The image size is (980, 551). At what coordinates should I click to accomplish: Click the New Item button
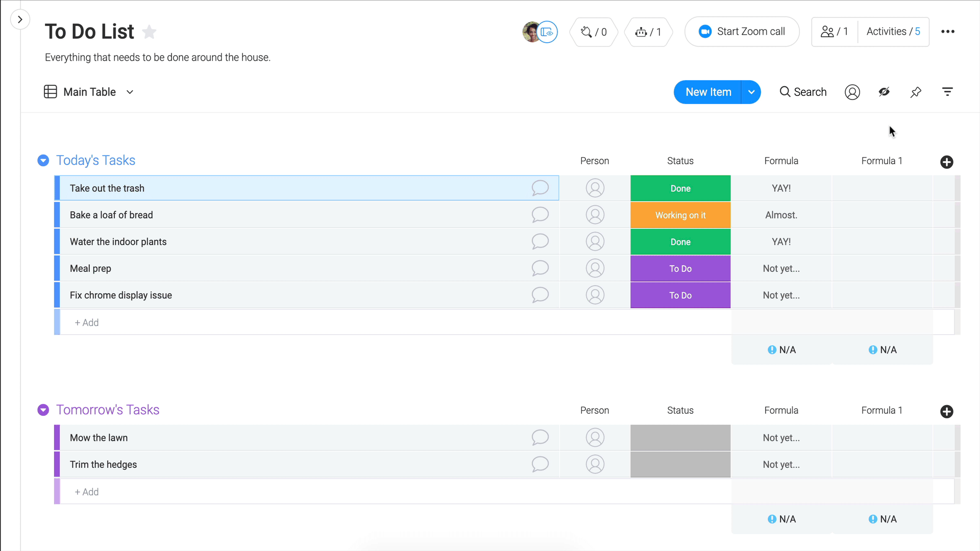coord(708,92)
